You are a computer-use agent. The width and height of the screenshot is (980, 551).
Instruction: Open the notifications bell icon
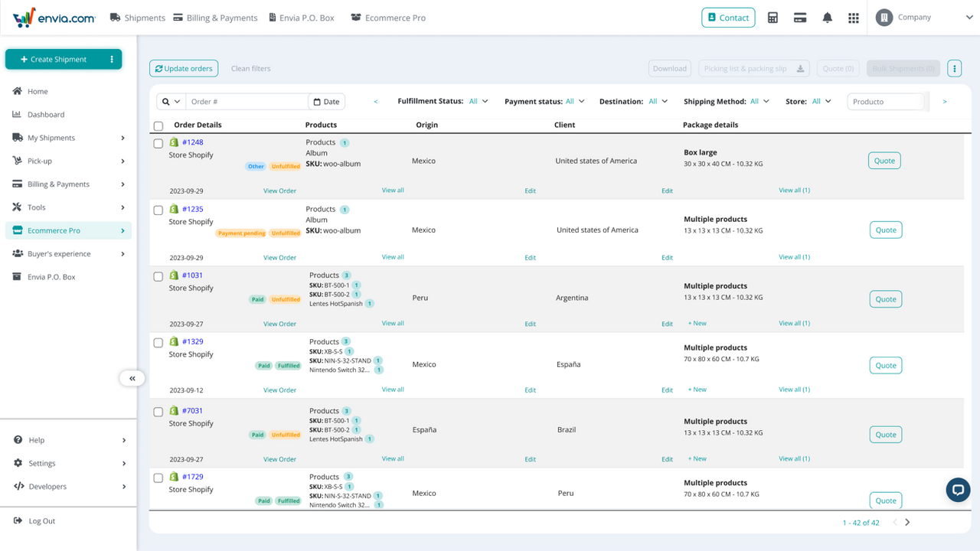827,18
